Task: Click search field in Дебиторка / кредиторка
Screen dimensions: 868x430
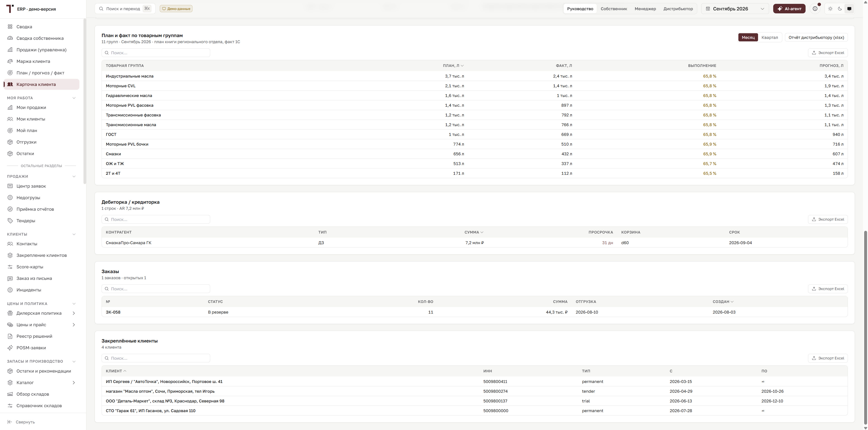Action: click(156, 220)
